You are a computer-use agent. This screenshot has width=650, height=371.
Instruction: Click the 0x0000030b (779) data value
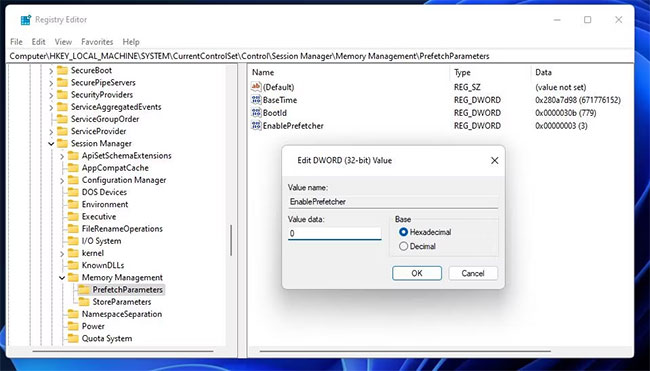[x=566, y=113]
